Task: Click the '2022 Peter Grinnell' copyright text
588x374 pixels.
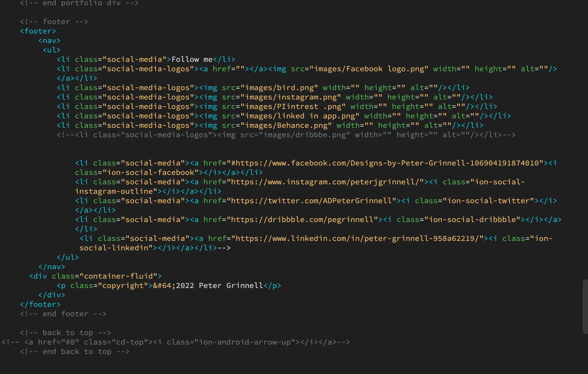Action: coord(219,286)
